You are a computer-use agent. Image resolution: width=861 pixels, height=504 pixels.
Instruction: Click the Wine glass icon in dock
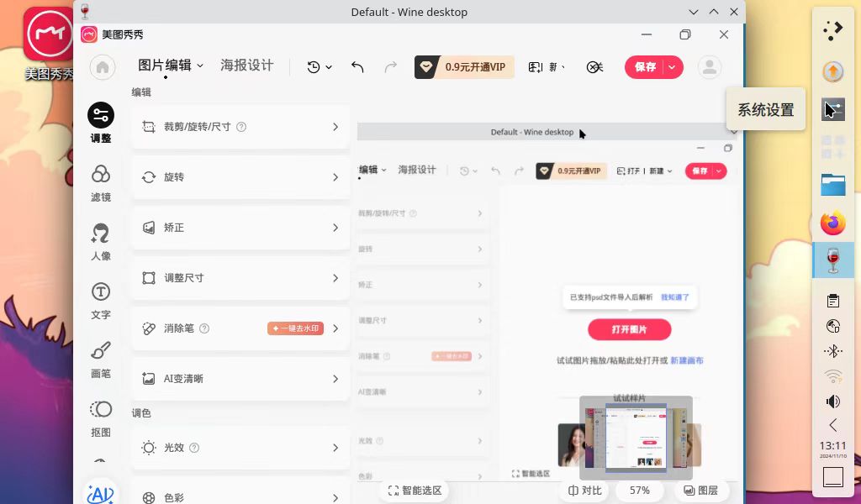coord(833,260)
